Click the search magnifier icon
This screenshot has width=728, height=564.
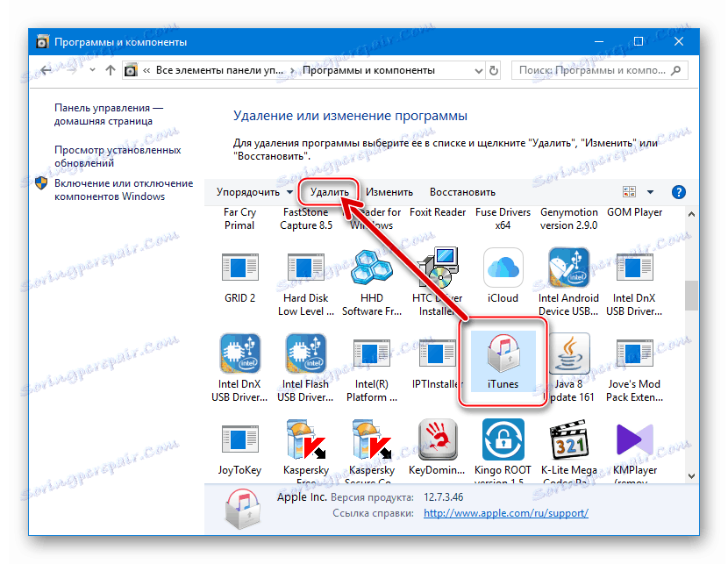(x=676, y=70)
